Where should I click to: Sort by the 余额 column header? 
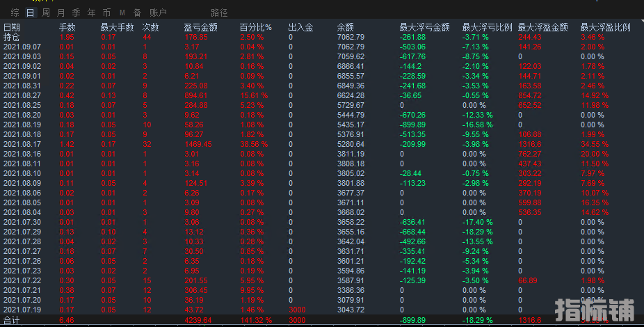(x=346, y=28)
